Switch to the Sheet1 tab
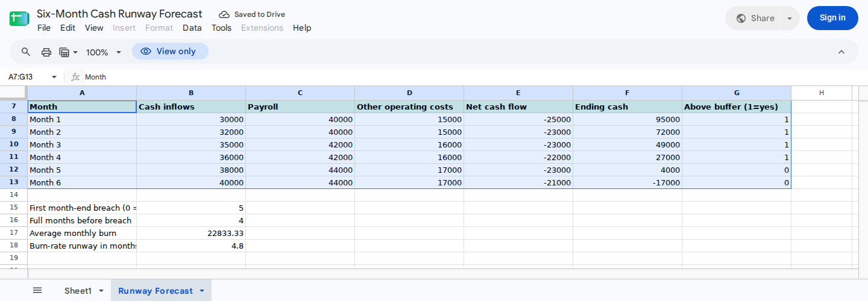 78,291
